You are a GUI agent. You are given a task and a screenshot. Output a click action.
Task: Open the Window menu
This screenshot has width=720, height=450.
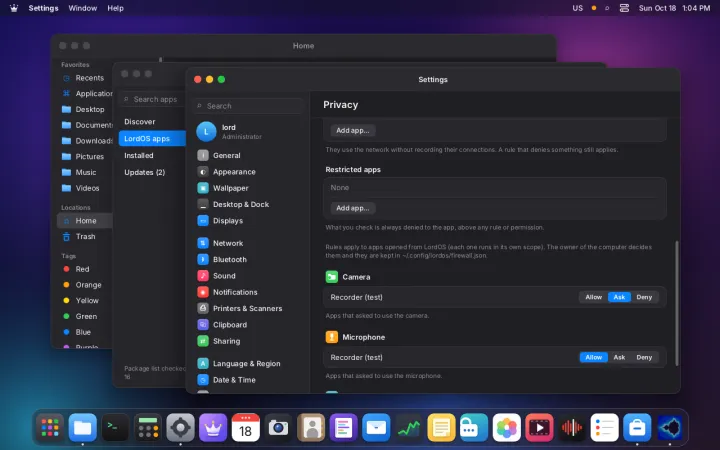tap(83, 8)
